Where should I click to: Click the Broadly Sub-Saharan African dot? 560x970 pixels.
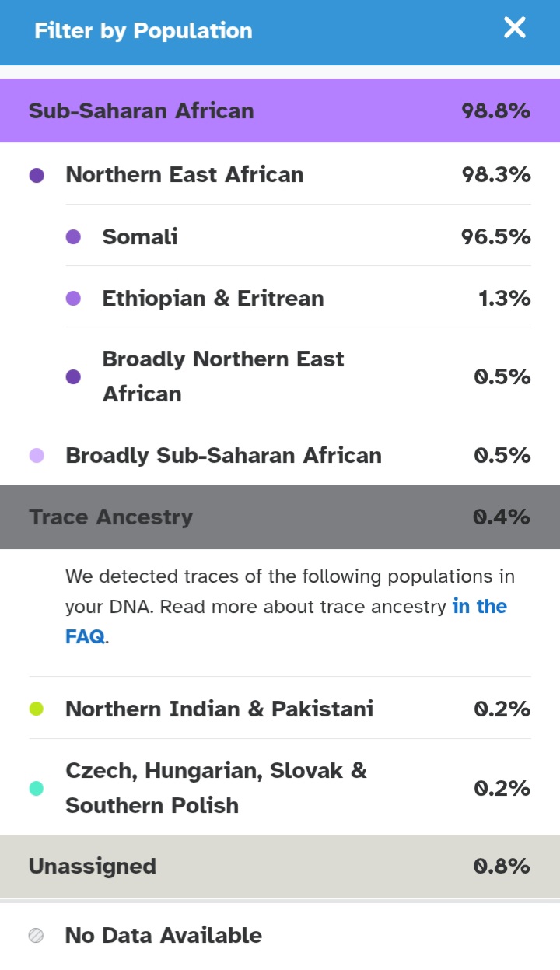pos(37,456)
